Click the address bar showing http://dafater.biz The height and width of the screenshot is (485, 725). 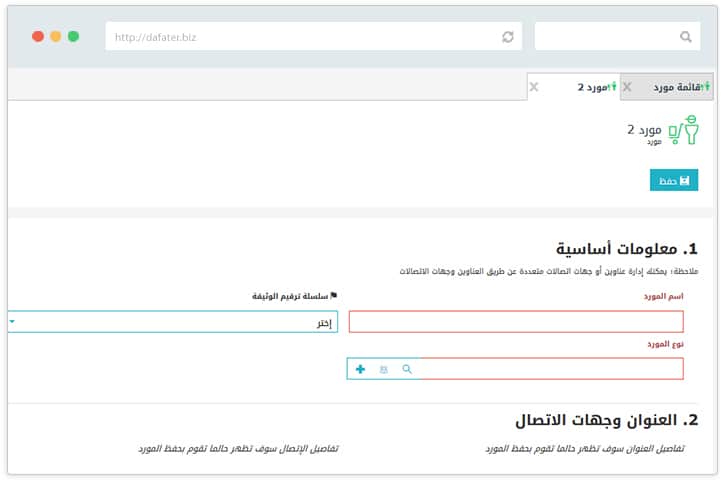[313, 37]
